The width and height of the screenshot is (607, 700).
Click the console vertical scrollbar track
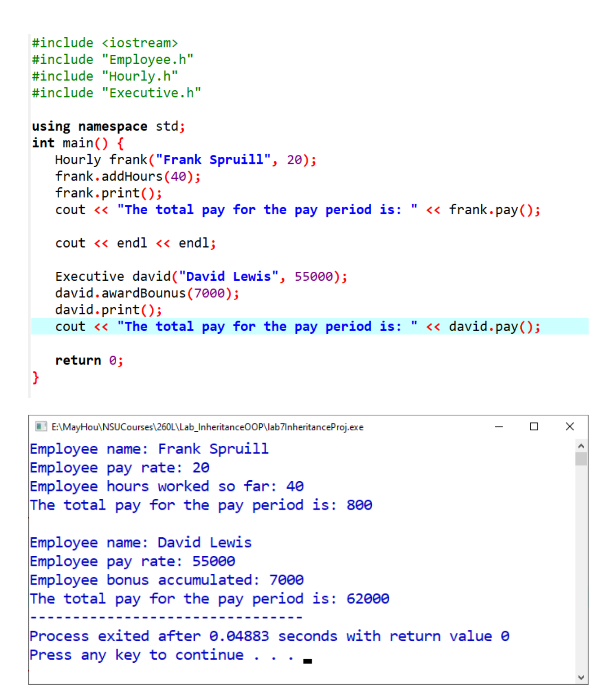point(581,562)
